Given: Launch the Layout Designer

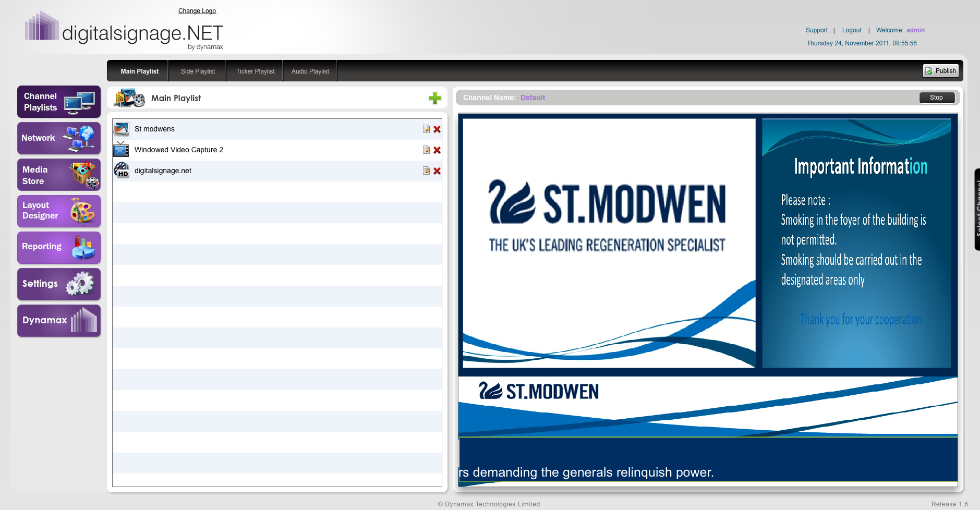Looking at the screenshot, I should click(59, 211).
